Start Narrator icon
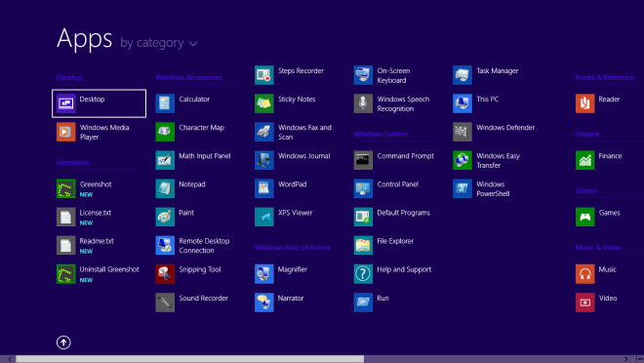Screen dimensions: 644x363 click(264, 302)
